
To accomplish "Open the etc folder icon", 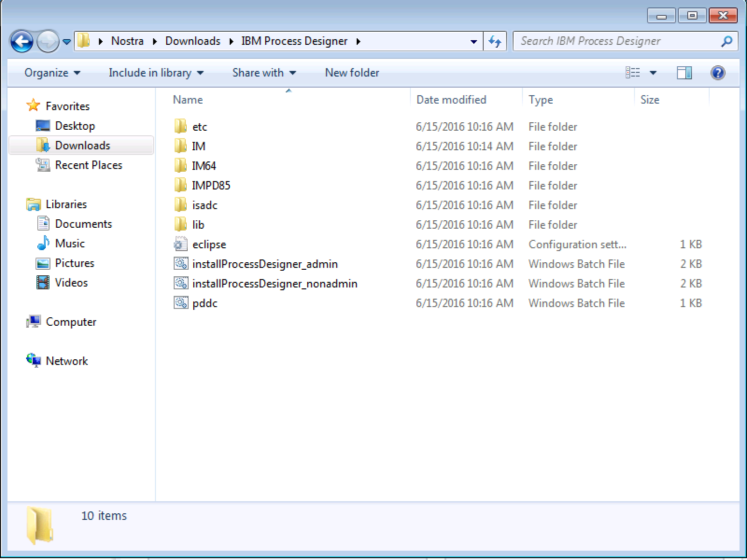I will click(180, 126).
